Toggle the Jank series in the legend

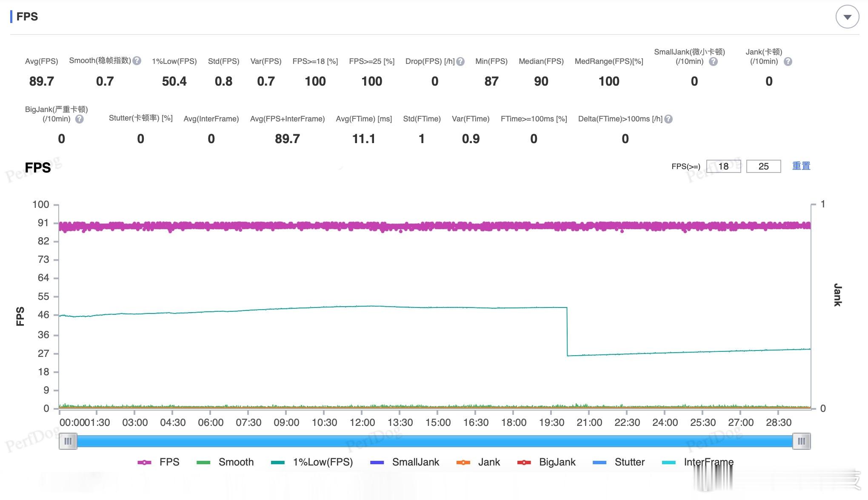point(478,462)
